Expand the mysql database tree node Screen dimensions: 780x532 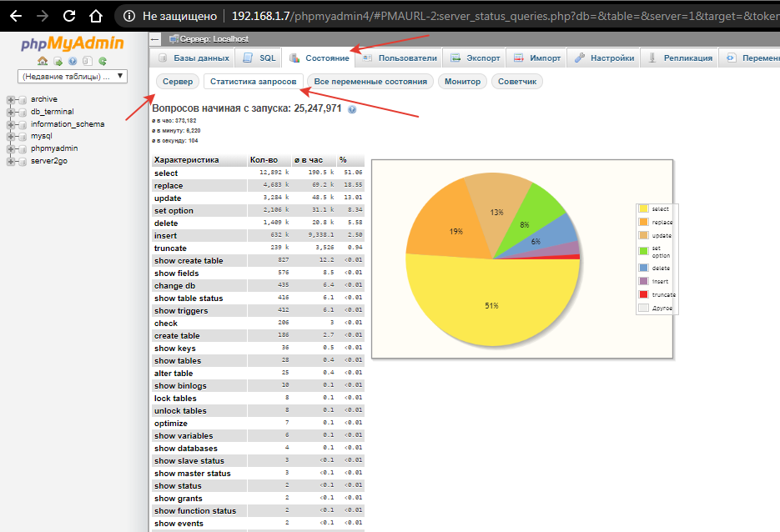(x=11, y=136)
